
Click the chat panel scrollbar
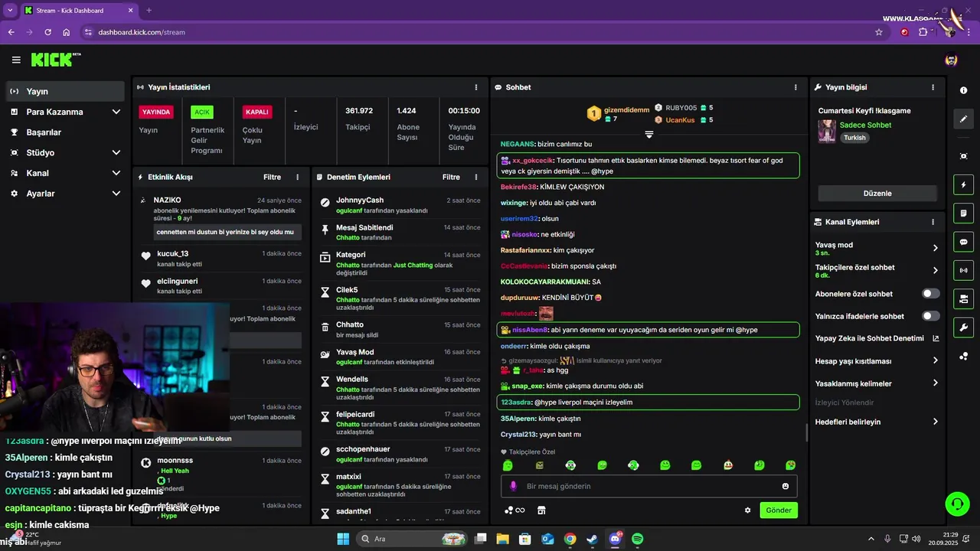coord(805,432)
